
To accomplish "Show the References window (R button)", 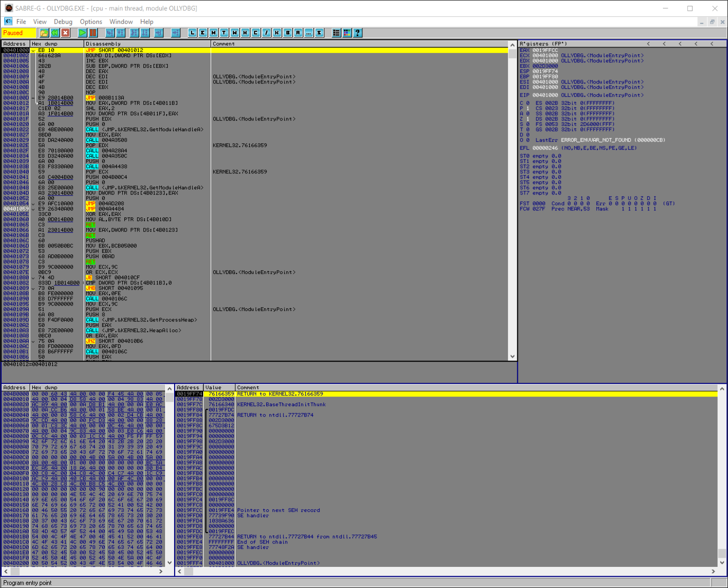I will tap(298, 33).
